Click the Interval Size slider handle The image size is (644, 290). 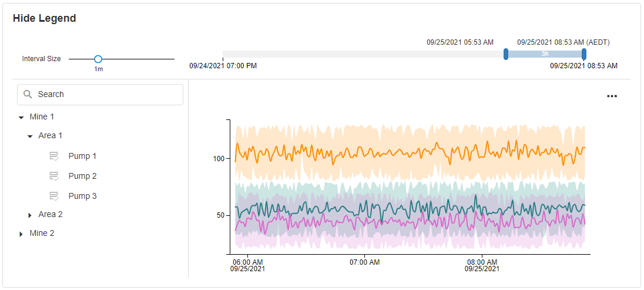[98, 59]
